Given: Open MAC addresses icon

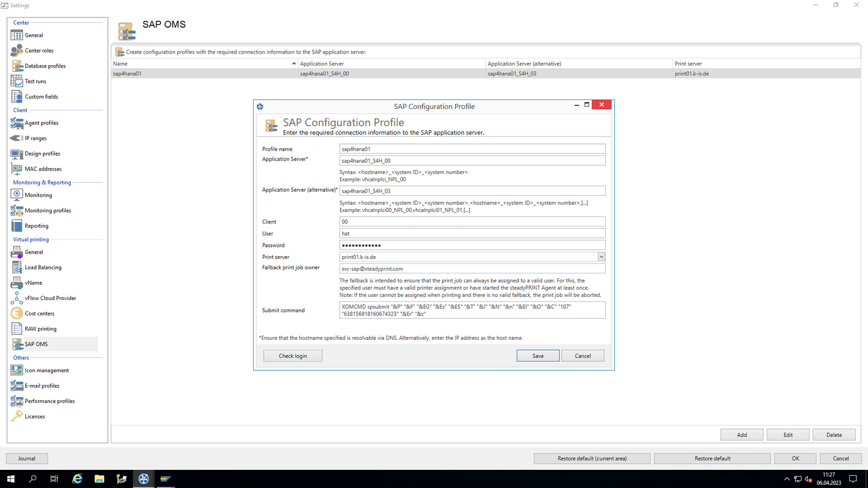Looking at the screenshot, I should (17, 169).
